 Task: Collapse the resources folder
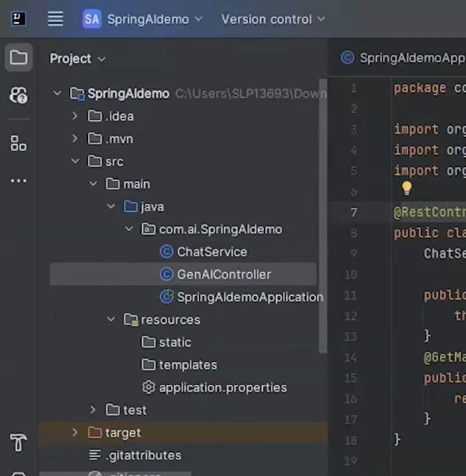pos(111,319)
